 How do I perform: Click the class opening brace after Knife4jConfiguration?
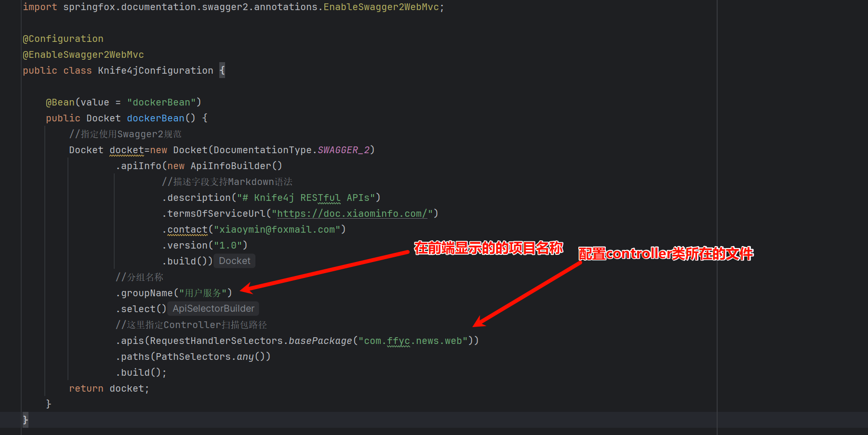(x=222, y=70)
